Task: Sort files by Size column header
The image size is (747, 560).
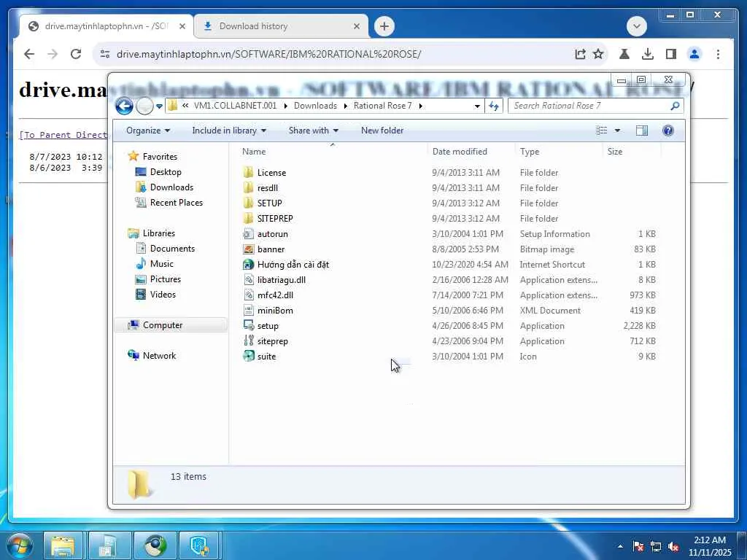Action: click(x=614, y=152)
